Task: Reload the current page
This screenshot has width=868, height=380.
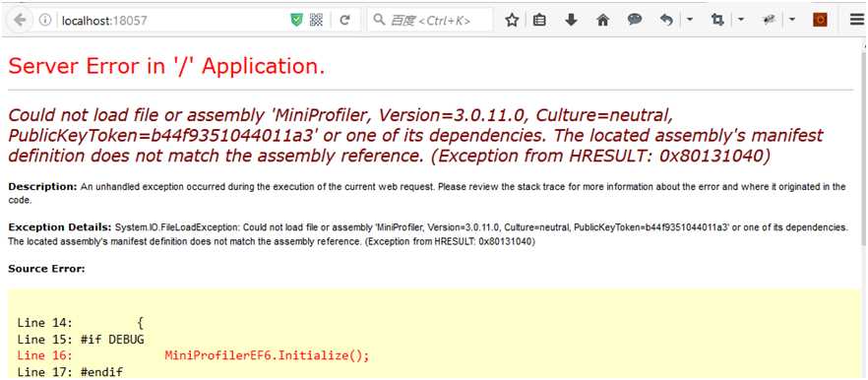Action: [x=344, y=21]
